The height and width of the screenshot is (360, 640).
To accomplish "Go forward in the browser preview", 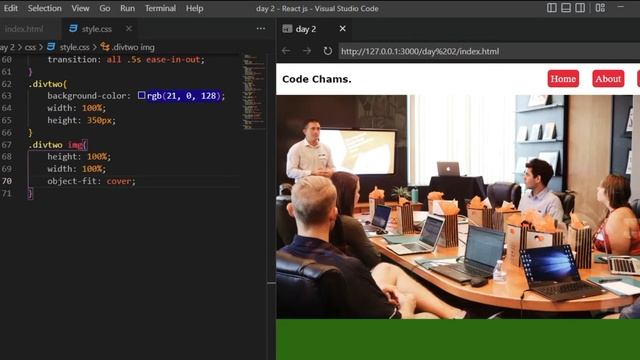I will click(x=307, y=51).
